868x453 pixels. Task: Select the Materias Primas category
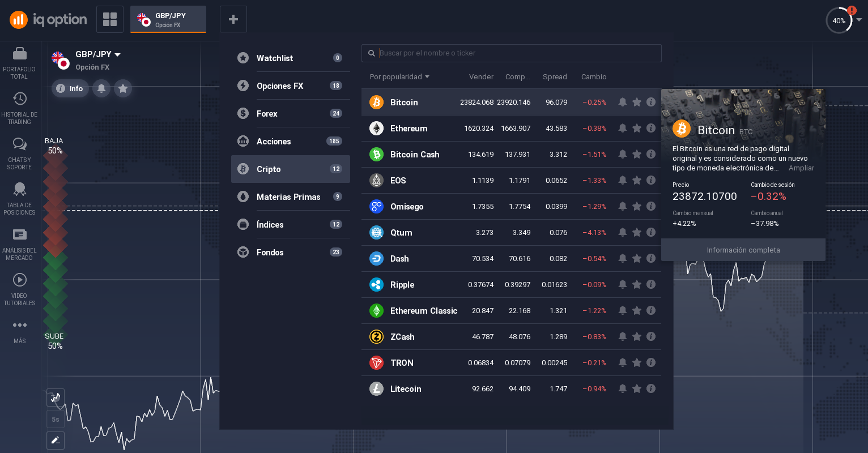coord(291,197)
